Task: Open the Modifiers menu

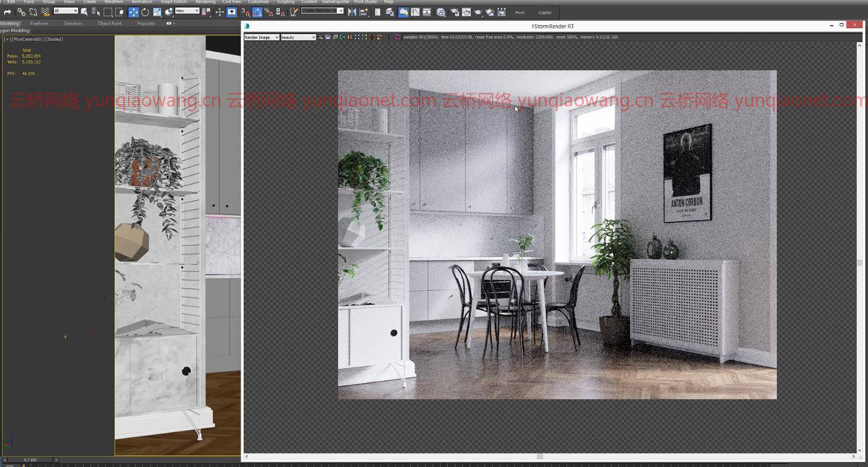Action: (114, 2)
